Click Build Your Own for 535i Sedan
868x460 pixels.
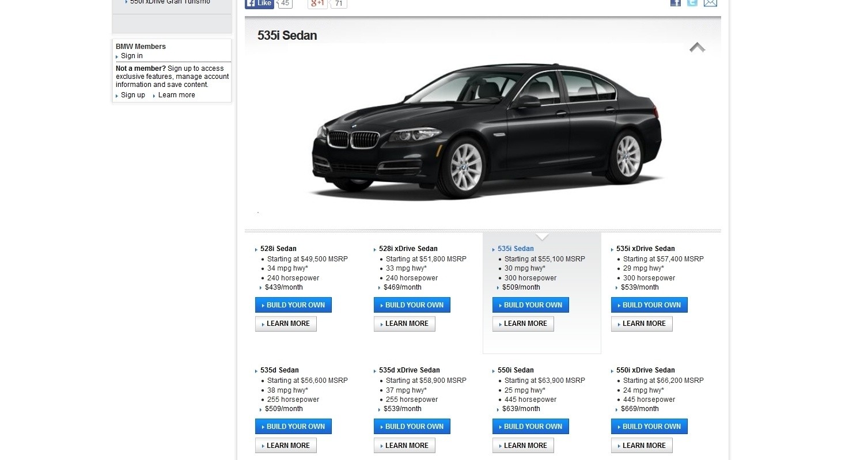(x=530, y=305)
